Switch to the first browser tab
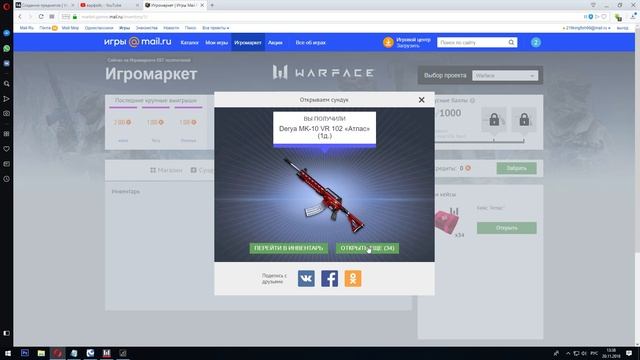Screen dimensions: 640x360 44,5
